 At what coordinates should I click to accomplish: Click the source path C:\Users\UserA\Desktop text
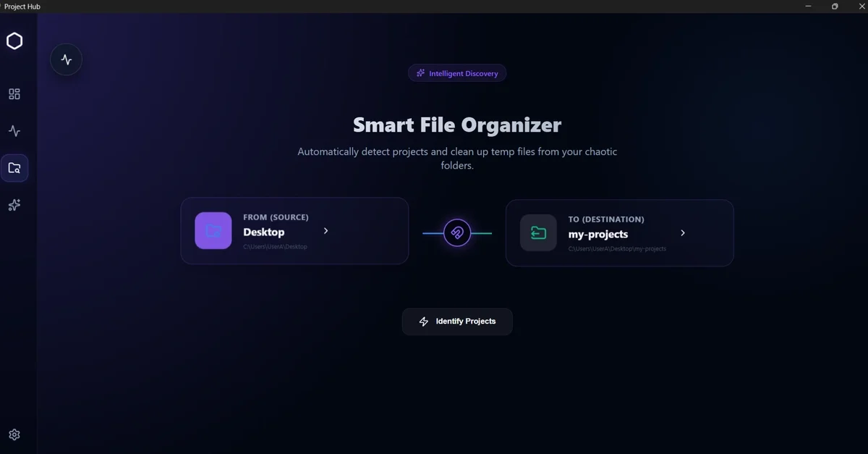pos(276,247)
